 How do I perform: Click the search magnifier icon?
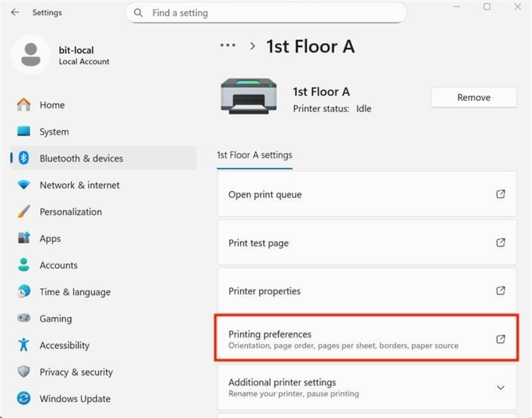[x=138, y=13]
